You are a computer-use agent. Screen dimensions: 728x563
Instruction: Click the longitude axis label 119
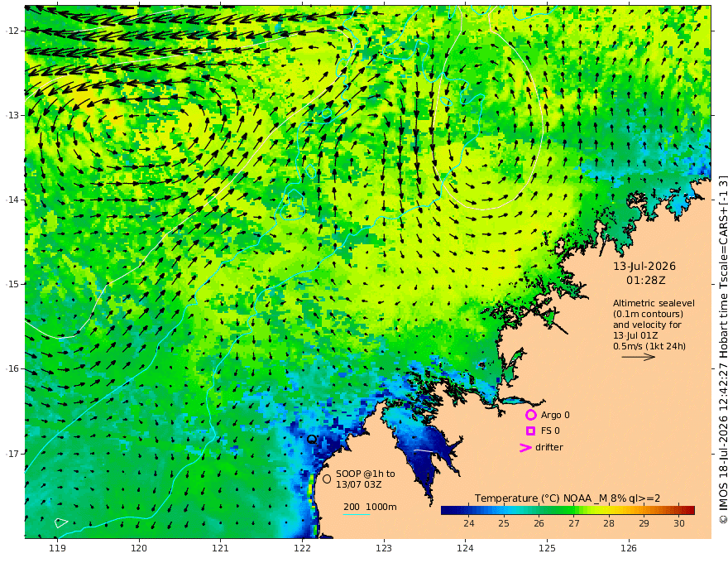tap(58, 548)
